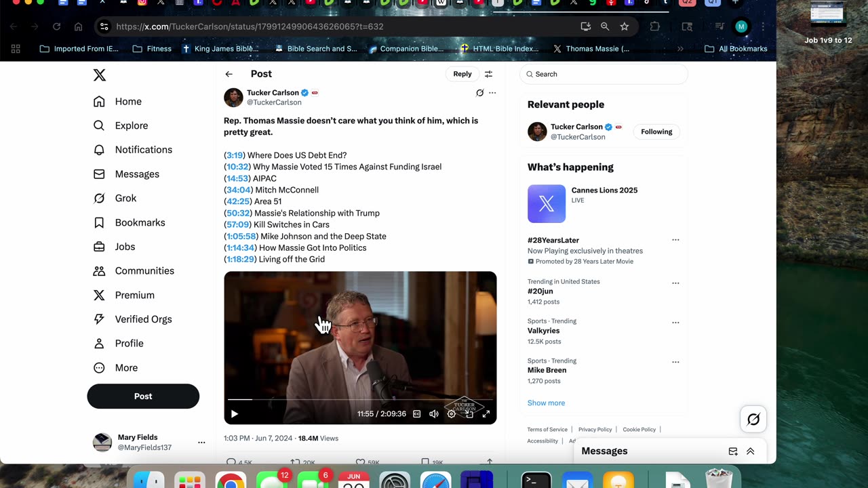Expand the Messages drawer
868x488 pixels.
pos(751,451)
